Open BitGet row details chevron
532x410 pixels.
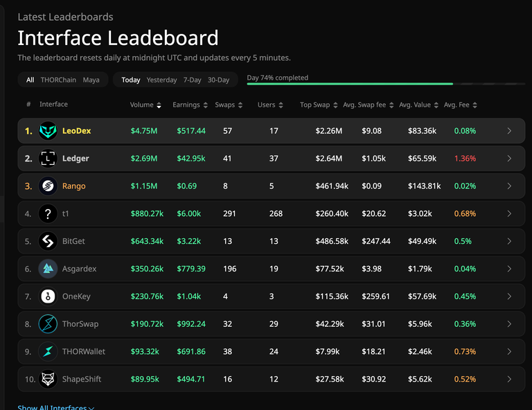(509, 241)
